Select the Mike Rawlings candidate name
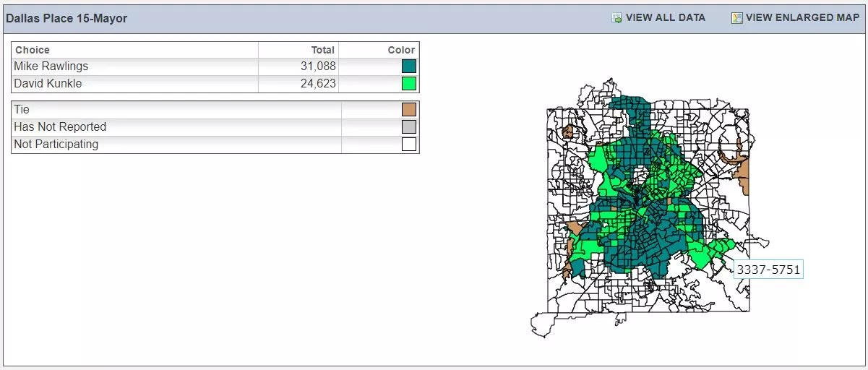 [51, 66]
